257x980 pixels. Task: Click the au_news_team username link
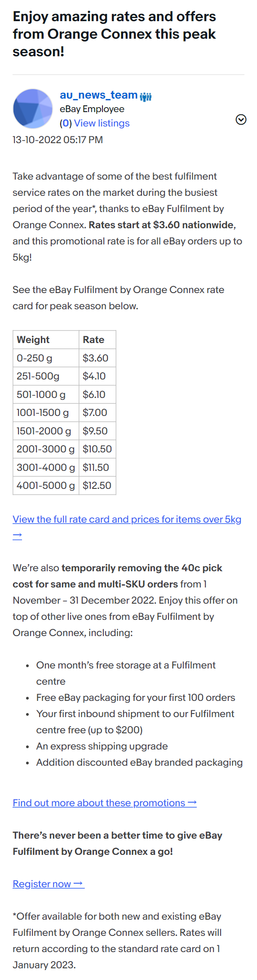98,95
